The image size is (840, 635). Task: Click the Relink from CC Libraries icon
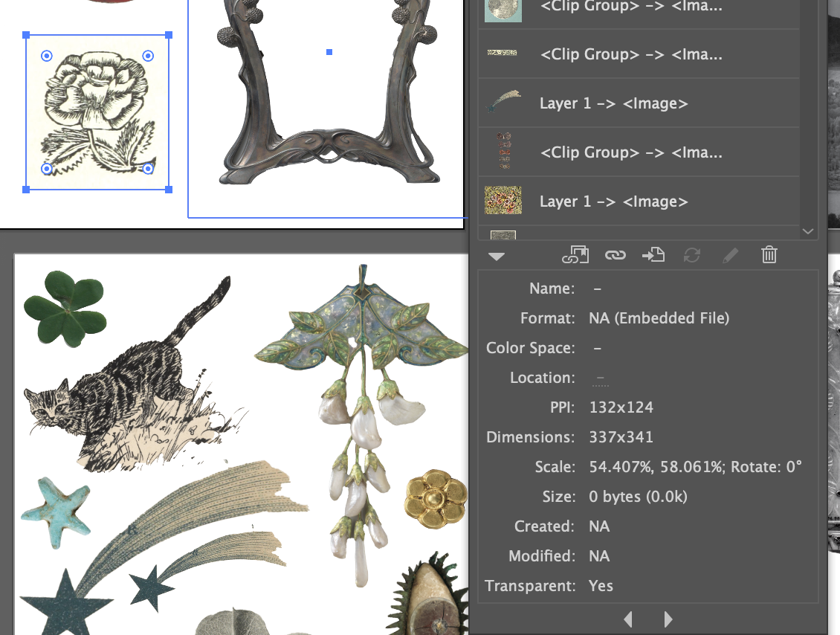click(576, 255)
